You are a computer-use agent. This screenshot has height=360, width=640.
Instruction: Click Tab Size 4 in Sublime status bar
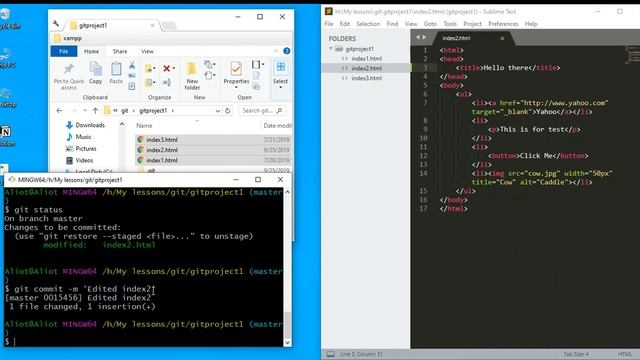coord(576,354)
